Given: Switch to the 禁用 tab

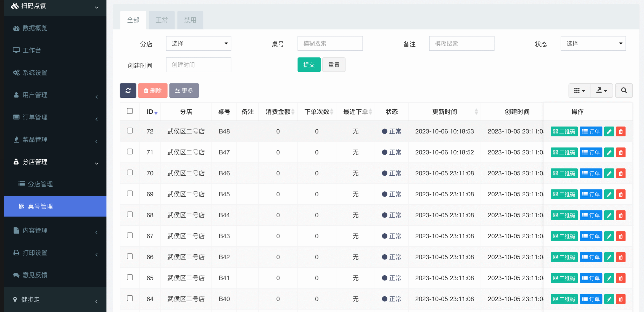Looking at the screenshot, I should (190, 20).
